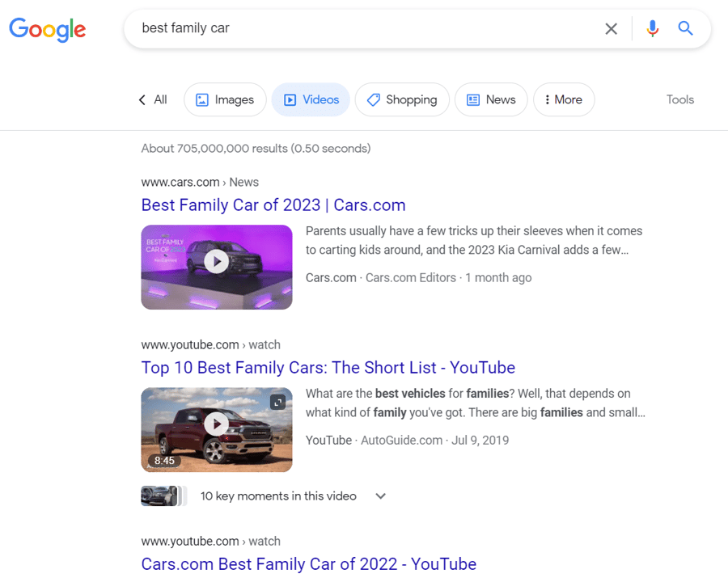Start voice search with the microphone icon

click(652, 28)
